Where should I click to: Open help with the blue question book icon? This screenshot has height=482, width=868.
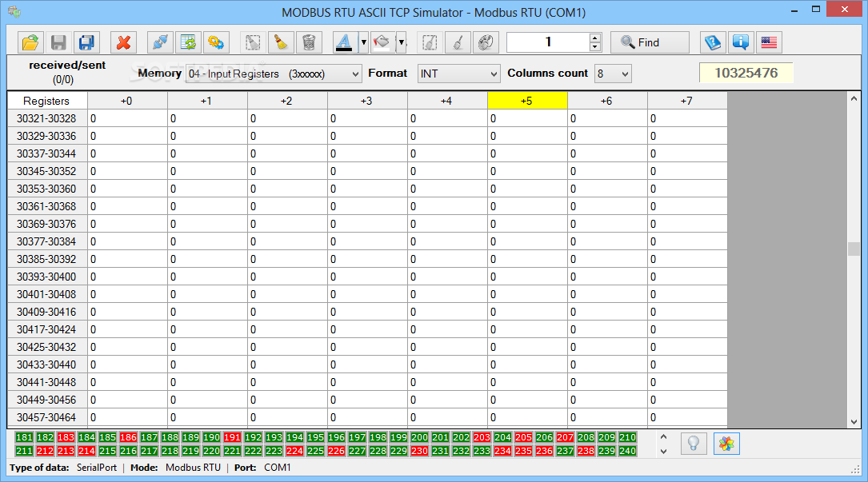713,42
